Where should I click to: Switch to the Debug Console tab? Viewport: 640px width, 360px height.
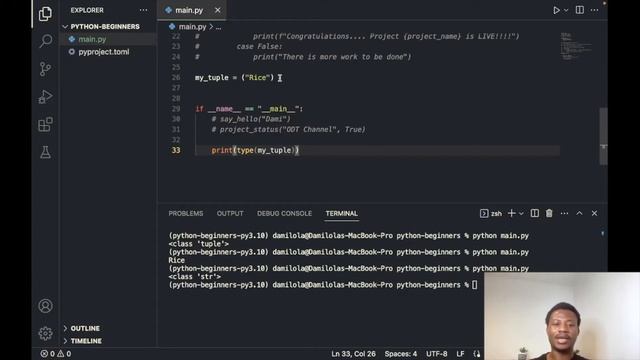tap(284, 213)
